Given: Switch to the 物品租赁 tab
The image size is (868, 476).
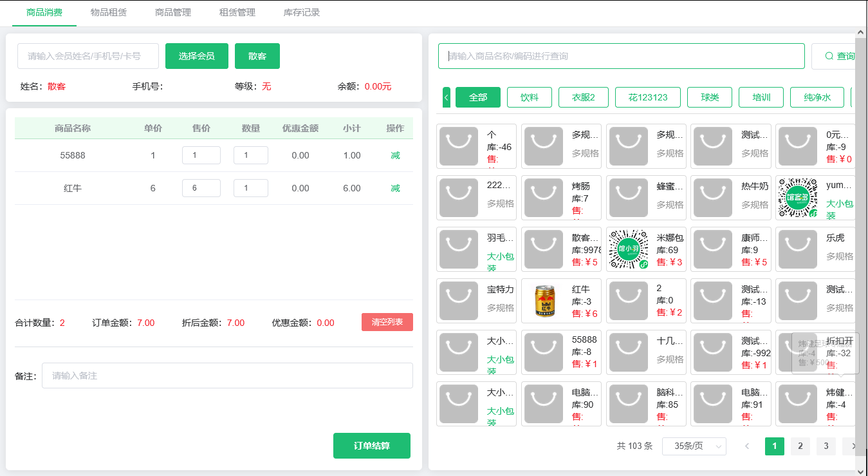Looking at the screenshot, I should (108, 12).
